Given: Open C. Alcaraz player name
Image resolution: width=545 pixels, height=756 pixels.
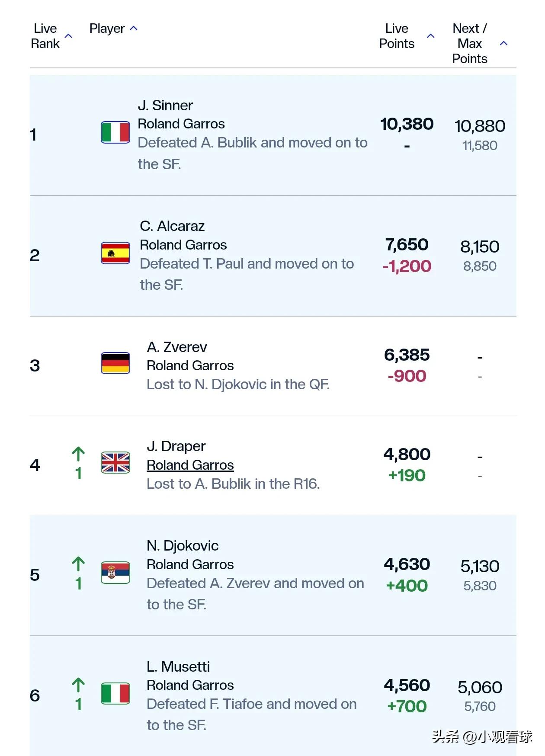Looking at the screenshot, I should [172, 226].
